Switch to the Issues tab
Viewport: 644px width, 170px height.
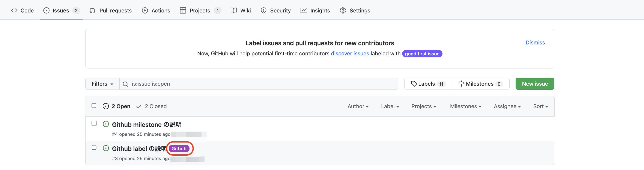(x=61, y=11)
